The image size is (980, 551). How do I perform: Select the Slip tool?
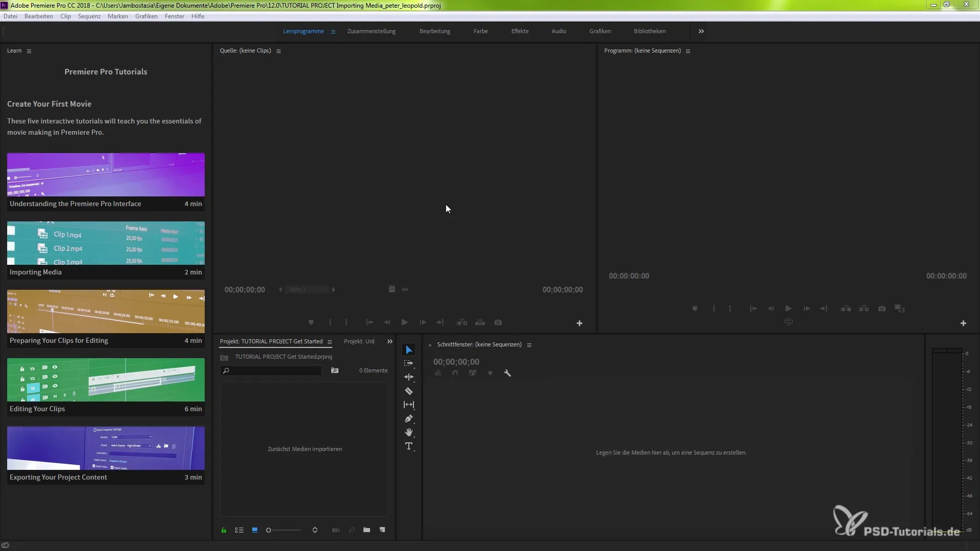point(409,405)
